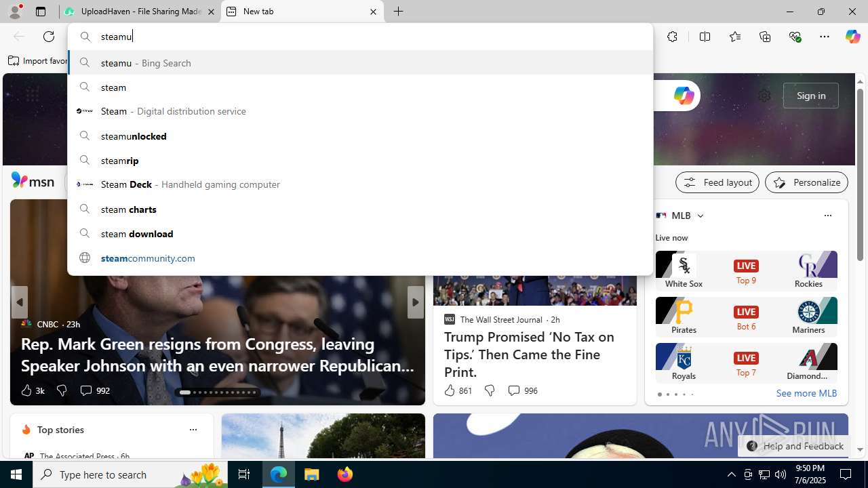Expand the MLB dropdown chevron

click(701, 216)
